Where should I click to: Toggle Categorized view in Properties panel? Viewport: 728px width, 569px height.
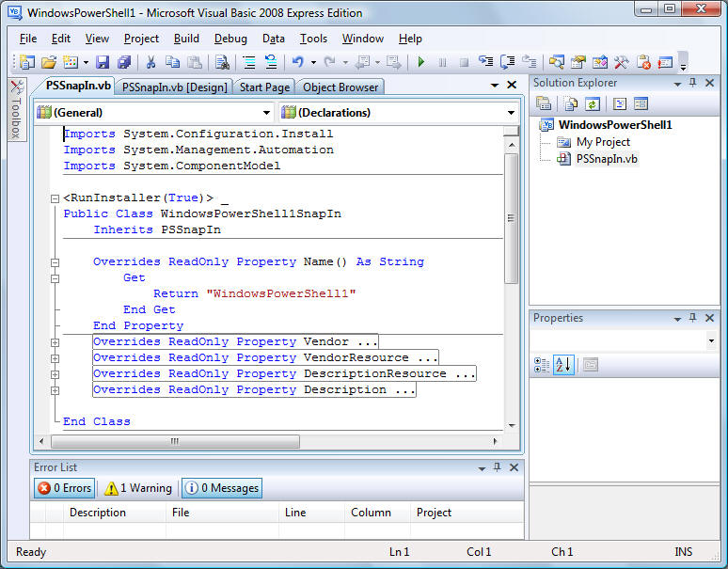click(542, 365)
